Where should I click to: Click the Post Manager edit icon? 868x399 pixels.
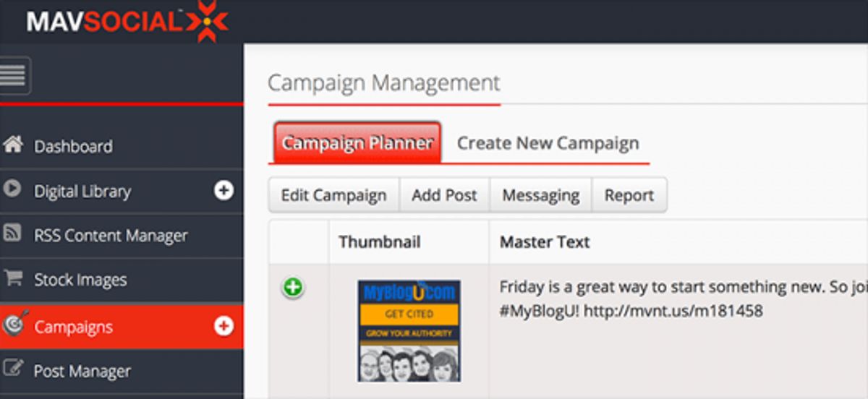12,369
